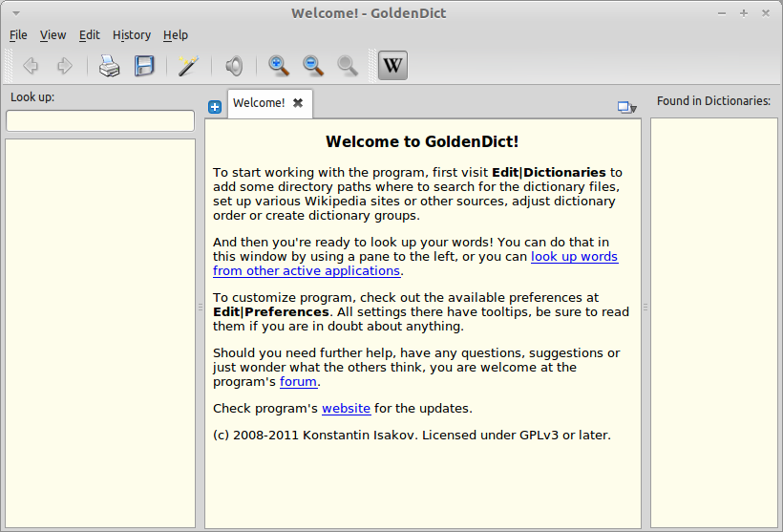Viewport: 783px width, 532px height.
Task: Go forward to next article
Action: [x=64, y=66]
